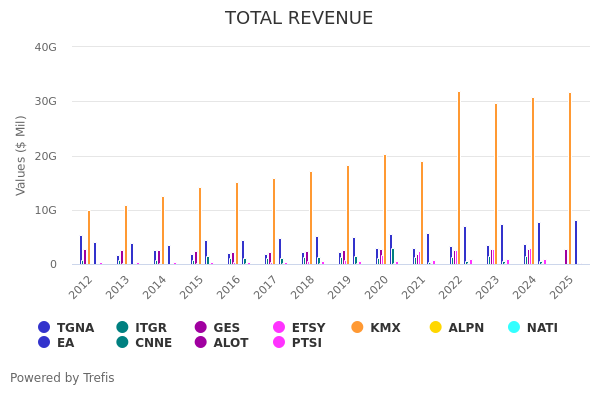The height and width of the screenshot is (400, 600).
Task: Click the CNNE teal legend marker
Action: (x=122, y=343)
